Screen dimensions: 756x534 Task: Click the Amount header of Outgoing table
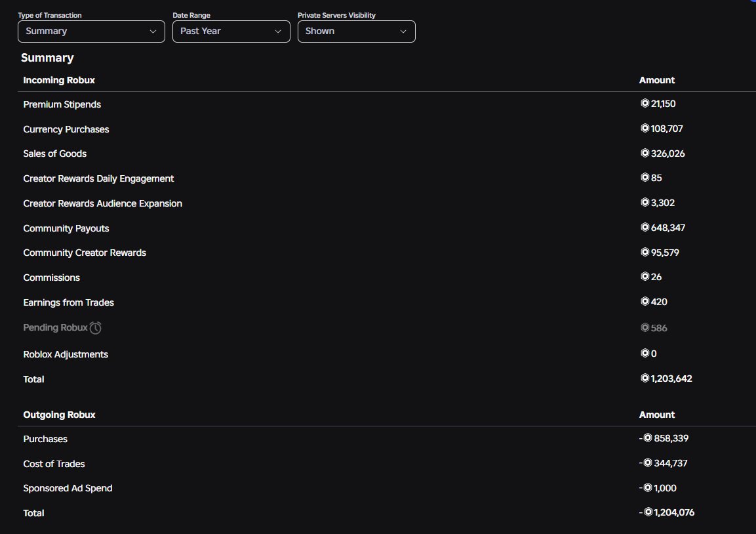[x=657, y=415]
